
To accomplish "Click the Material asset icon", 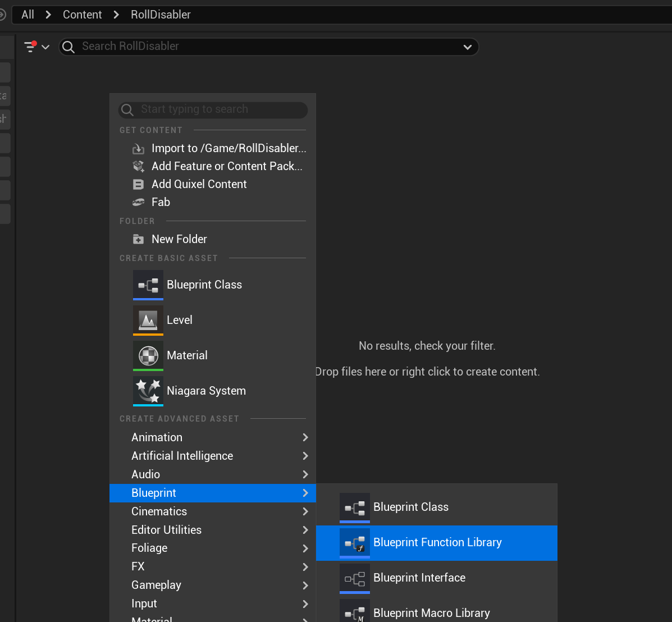I will point(148,356).
